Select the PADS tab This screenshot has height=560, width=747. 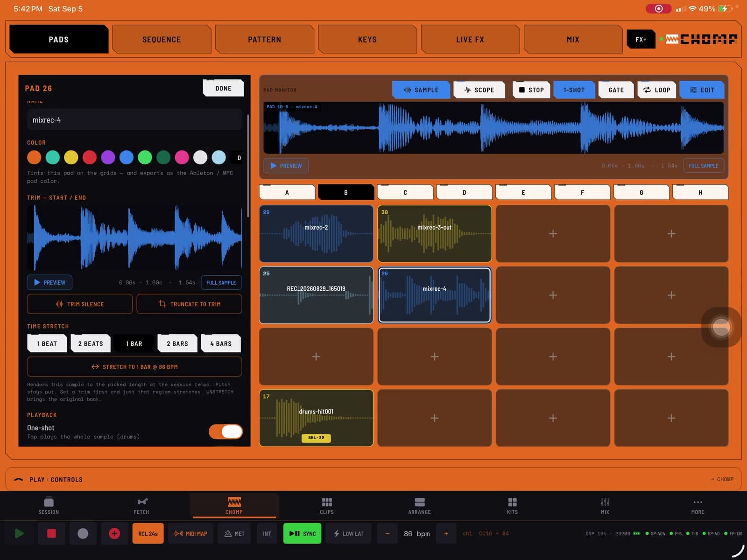(x=59, y=39)
